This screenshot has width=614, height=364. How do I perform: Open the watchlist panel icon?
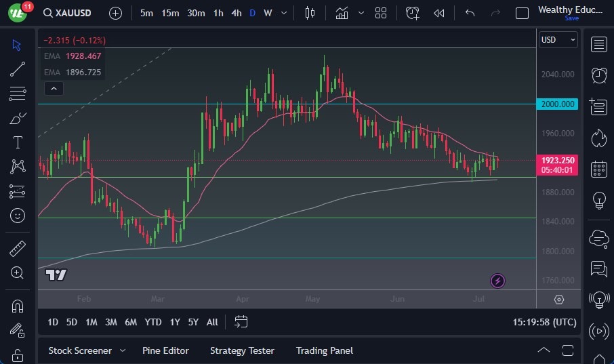(599, 45)
